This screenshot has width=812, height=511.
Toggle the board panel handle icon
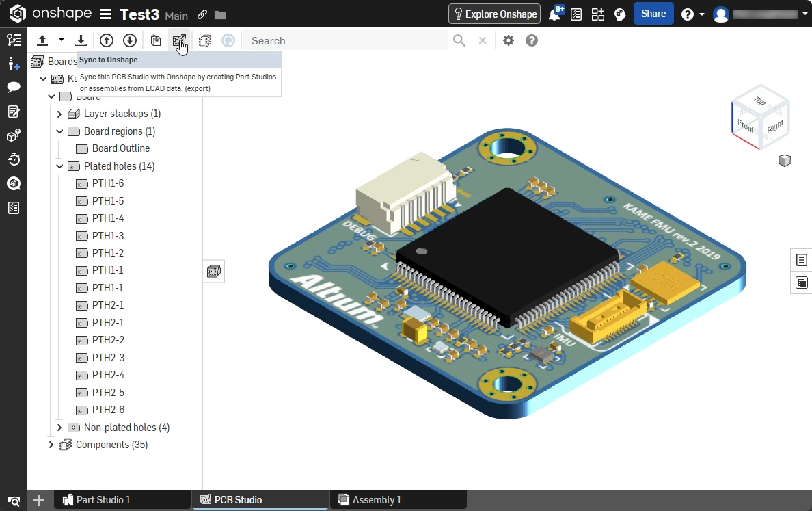[214, 271]
